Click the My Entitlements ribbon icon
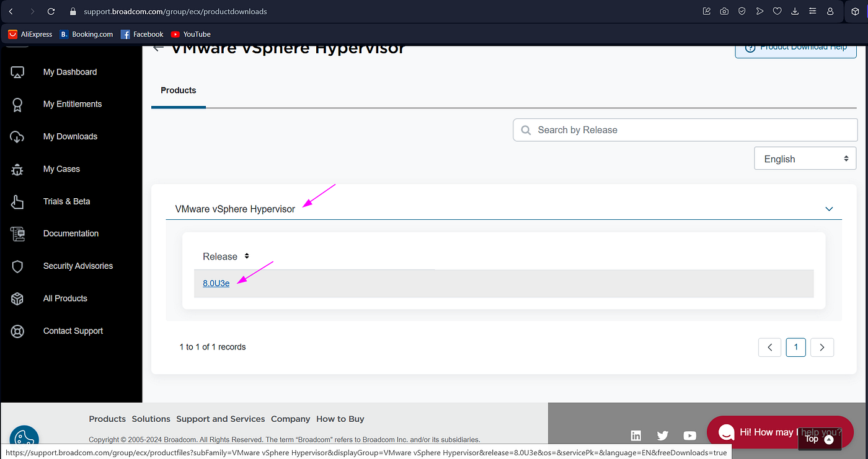The image size is (868, 459). (17, 105)
